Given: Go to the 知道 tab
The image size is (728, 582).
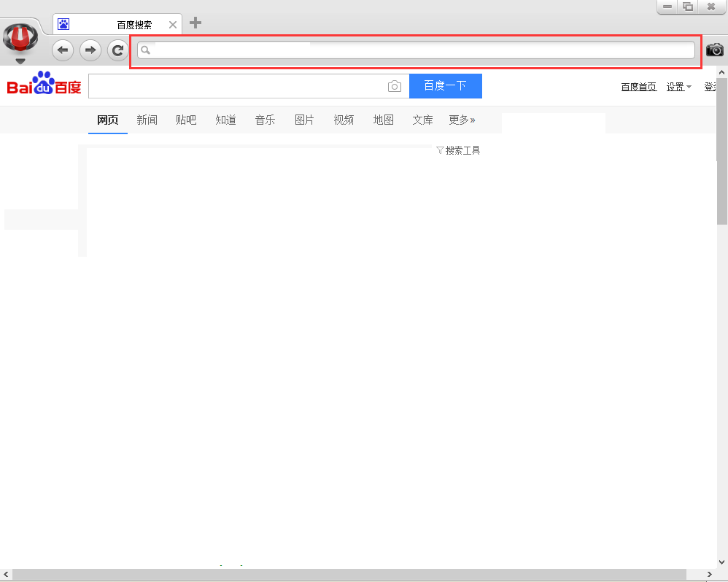Looking at the screenshot, I should pos(225,120).
